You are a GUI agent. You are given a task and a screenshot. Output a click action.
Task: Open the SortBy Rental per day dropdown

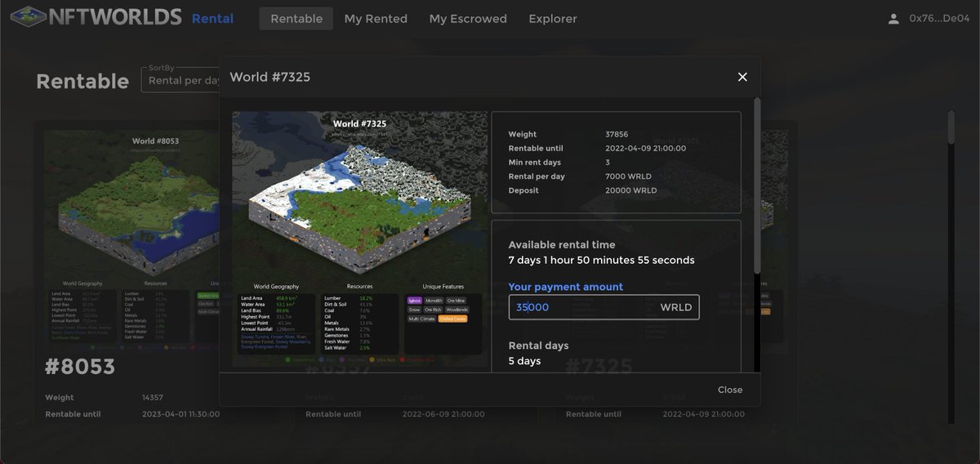(180, 80)
